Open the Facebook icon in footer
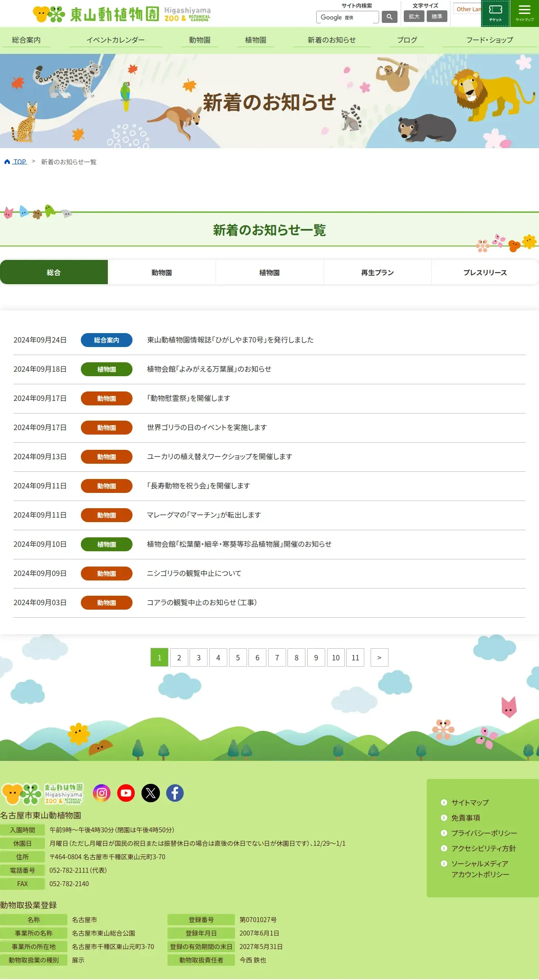This screenshot has width=539, height=980. 175,793
